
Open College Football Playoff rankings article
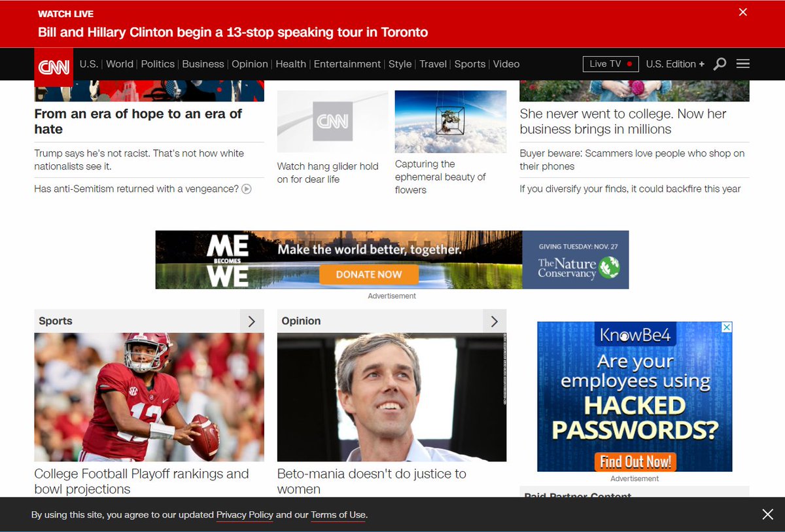pos(141,482)
